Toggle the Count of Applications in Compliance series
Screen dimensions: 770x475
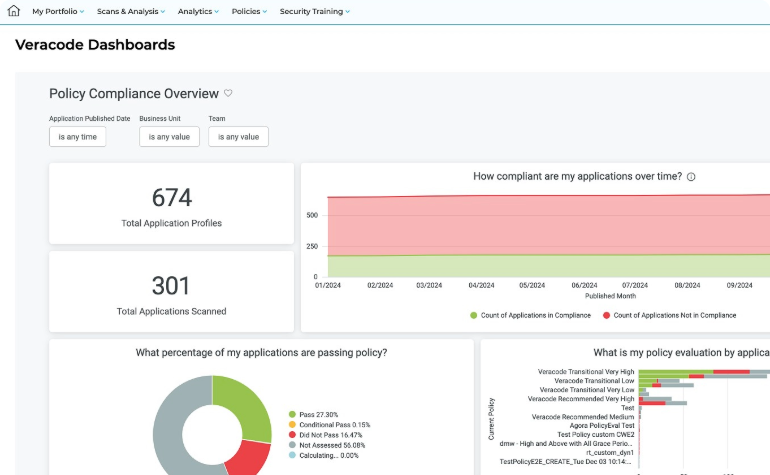(531, 315)
